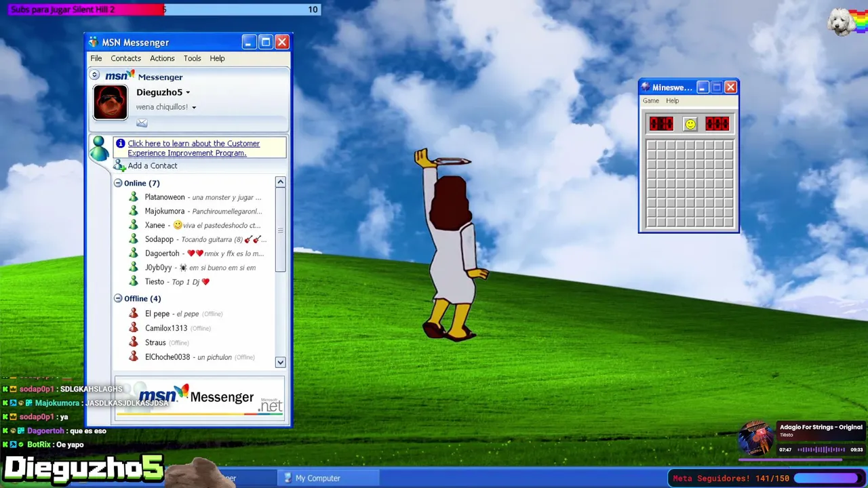The image size is (868, 488).
Task: Click ElChoche0038's red offline icon
Action: tap(134, 357)
